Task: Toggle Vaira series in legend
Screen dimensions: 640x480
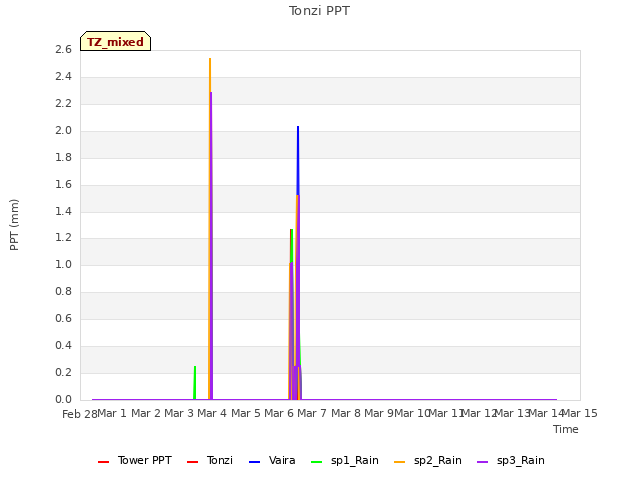Action: pos(272,460)
